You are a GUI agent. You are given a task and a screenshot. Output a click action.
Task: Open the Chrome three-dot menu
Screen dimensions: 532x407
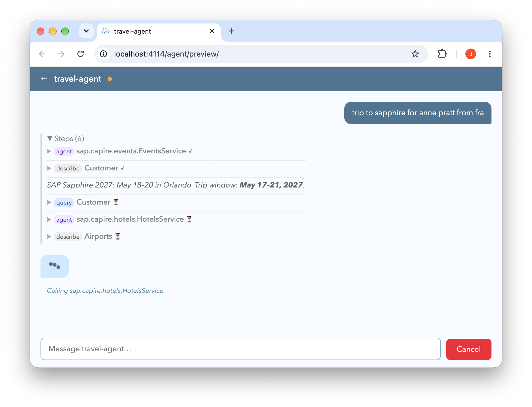[490, 54]
